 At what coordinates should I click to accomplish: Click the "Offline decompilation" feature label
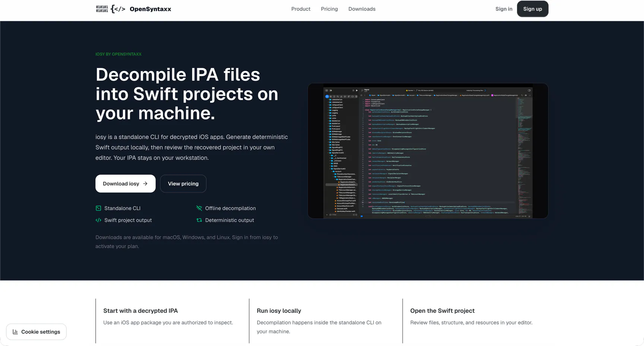(x=230, y=208)
